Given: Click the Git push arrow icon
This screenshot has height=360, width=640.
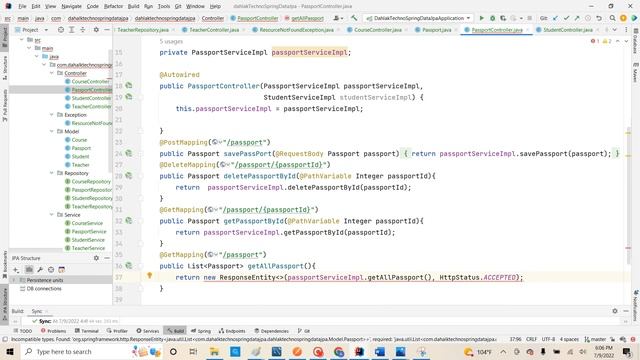Looking at the screenshot, I should click(577, 18).
